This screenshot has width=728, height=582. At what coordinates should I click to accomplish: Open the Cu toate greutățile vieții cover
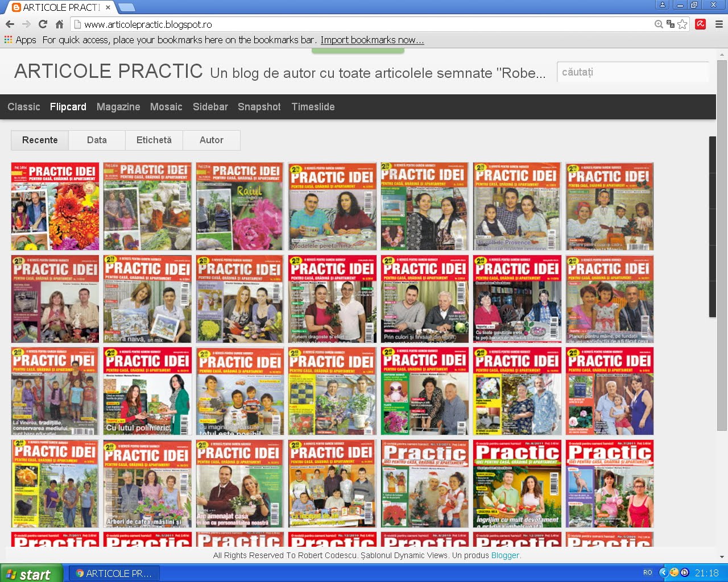517,299
